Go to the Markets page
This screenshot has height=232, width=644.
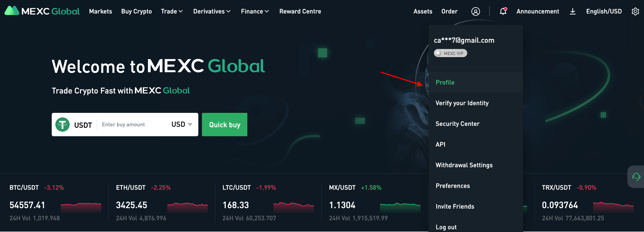[x=101, y=11]
